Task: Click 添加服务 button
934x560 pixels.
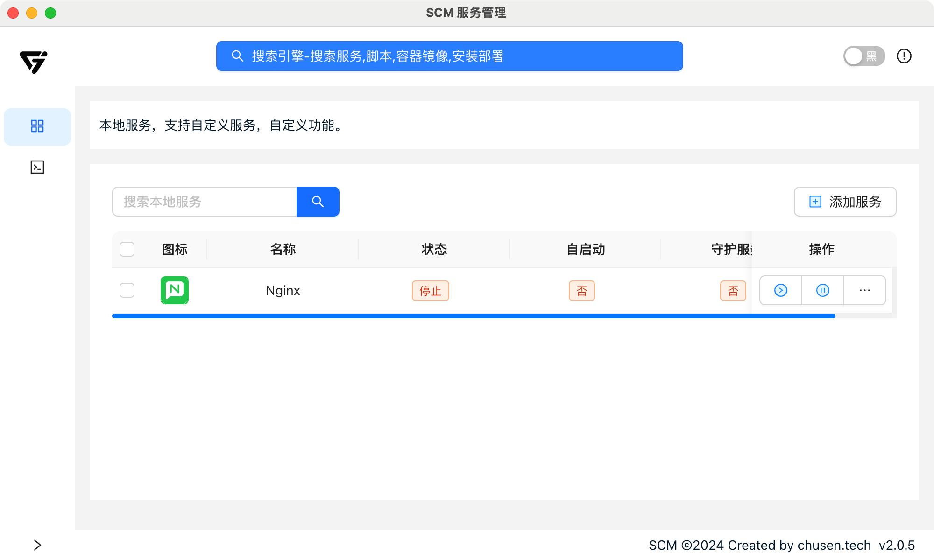Action: 845,202
